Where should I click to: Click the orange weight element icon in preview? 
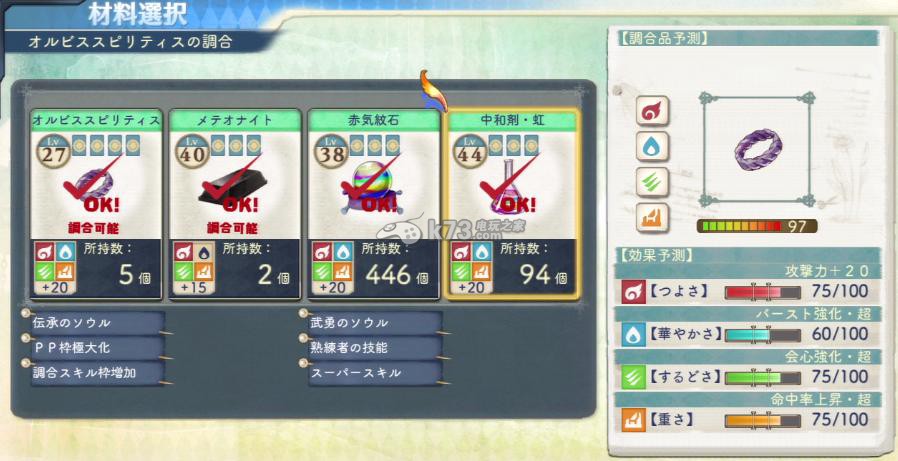coord(652,218)
